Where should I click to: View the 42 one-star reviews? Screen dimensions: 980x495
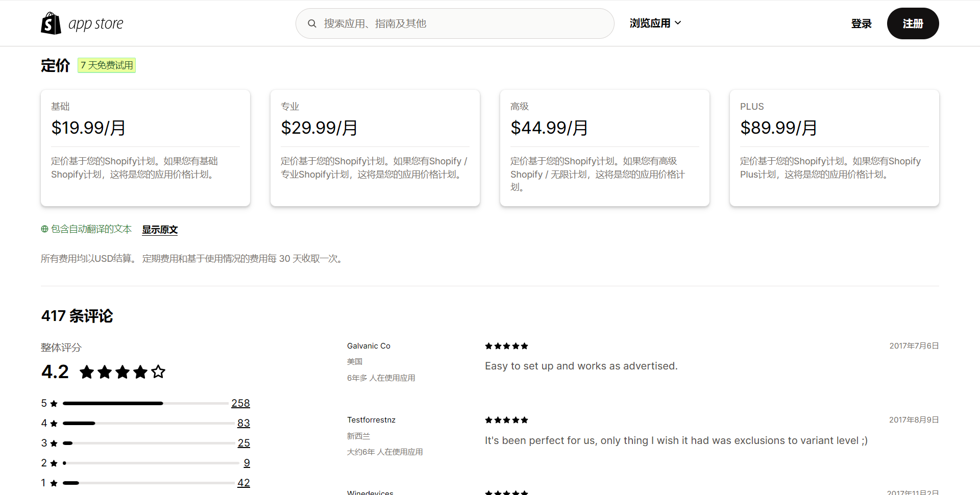pos(243,483)
